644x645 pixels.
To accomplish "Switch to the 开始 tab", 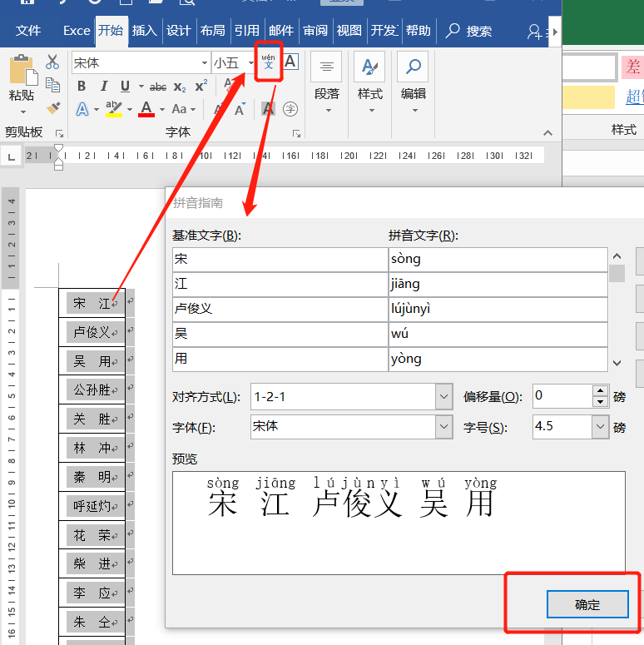I will [111, 31].
